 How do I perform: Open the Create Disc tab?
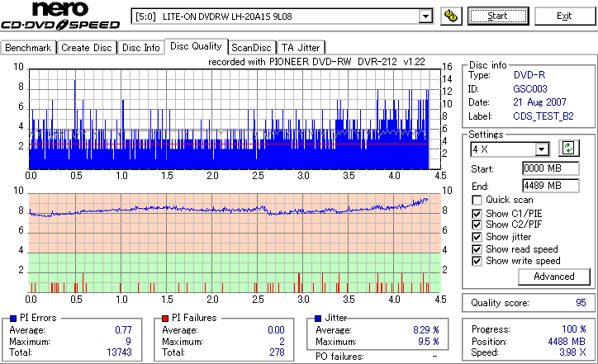[87, 48]
